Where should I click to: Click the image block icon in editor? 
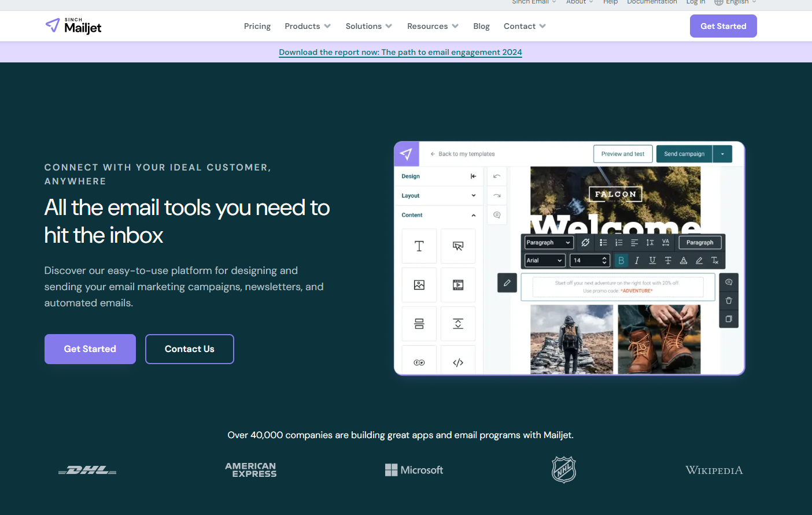(x=419, y=285)
